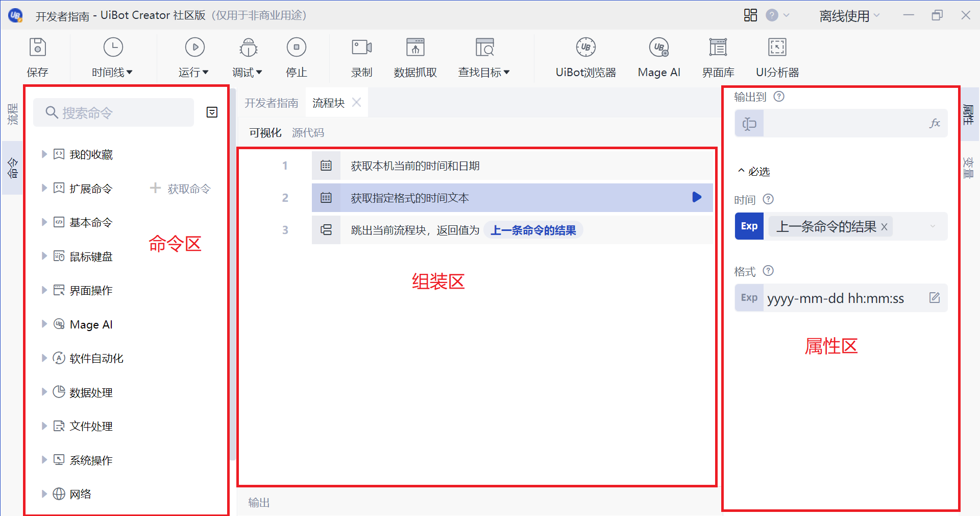Click the 保存 (Save) toolbar icon

38,48
